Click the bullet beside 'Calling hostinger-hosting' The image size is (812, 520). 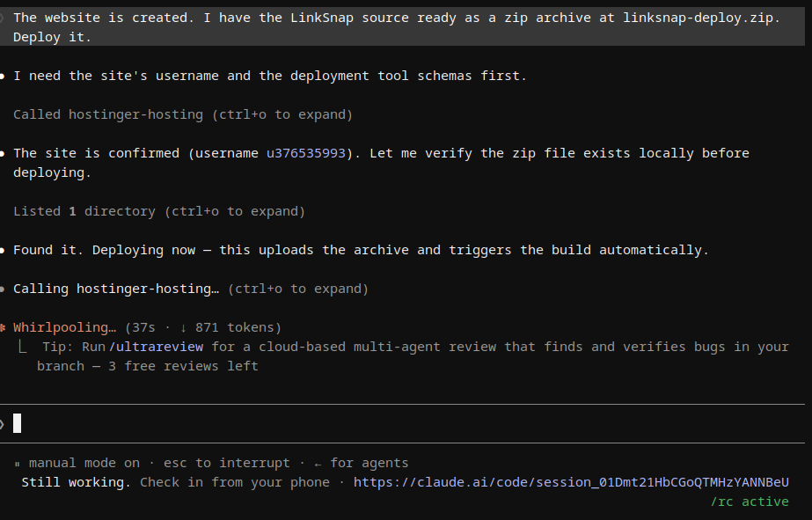click(2, 289)
